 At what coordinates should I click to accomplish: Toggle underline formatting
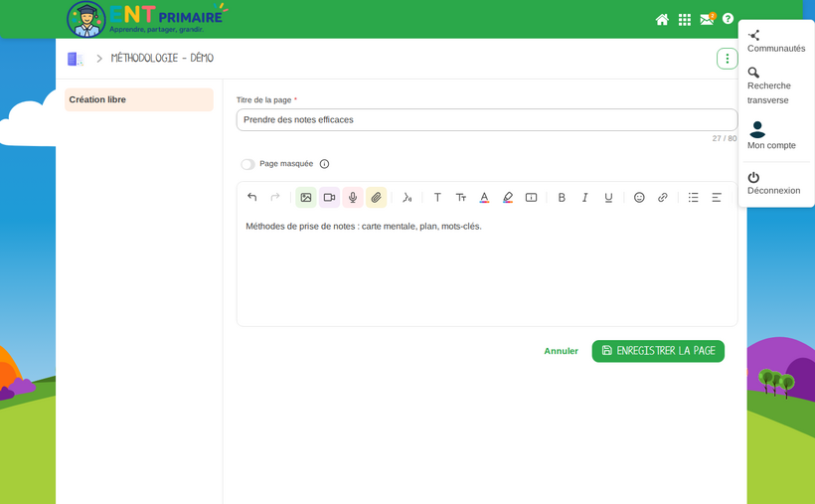point(608,197)
